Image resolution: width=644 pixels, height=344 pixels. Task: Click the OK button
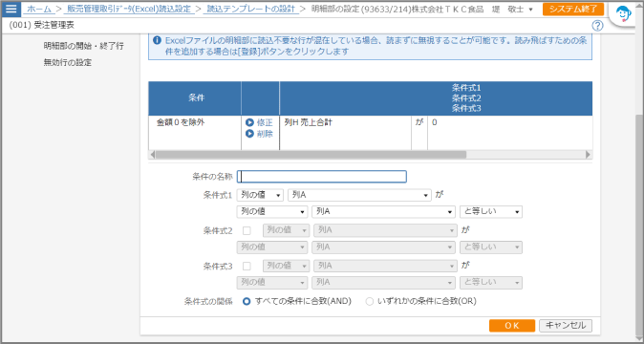click(x=512, y=326)
